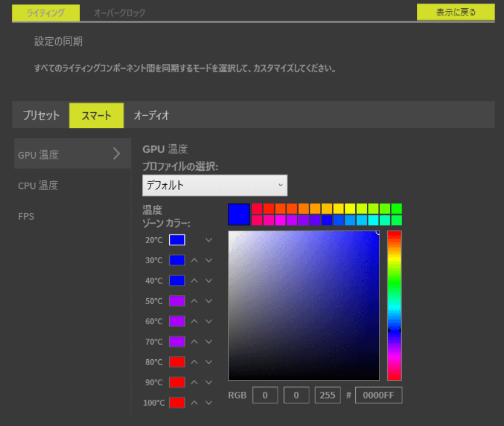Viewport: 504px width, 426px height.
Task: Click the hex color field 0000FF
Action: click(378, 395)
